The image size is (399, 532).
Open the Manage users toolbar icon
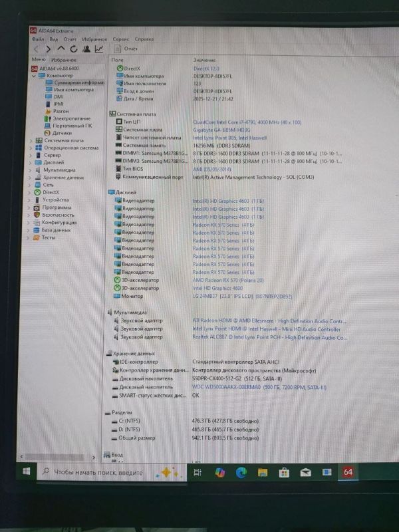[86, 49]
